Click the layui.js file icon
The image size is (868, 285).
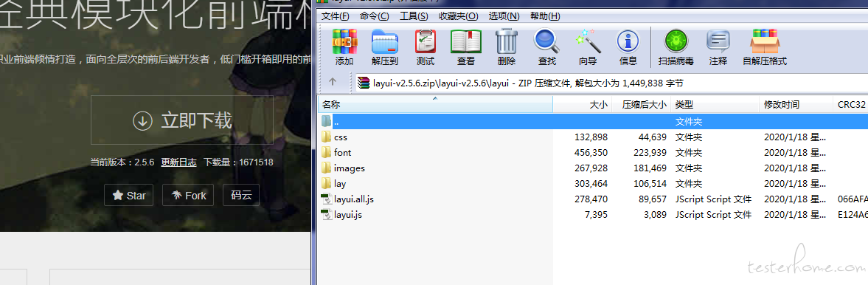(x=326, y=214)
